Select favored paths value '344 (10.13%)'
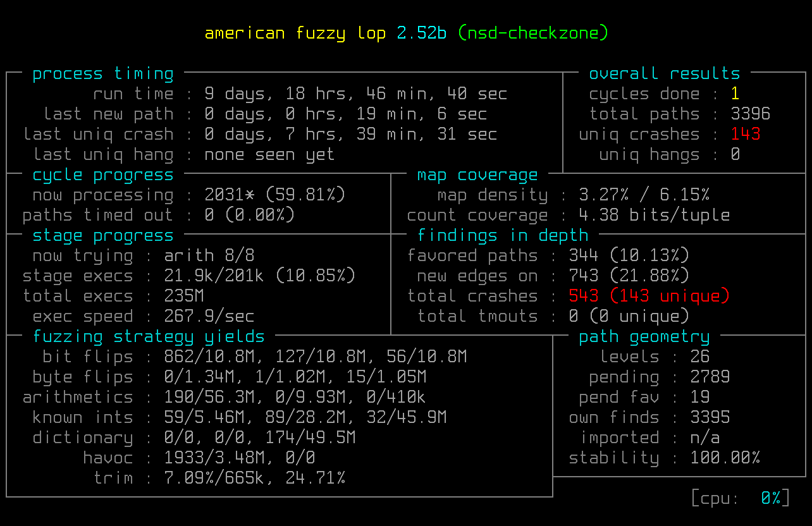 [629, 256]
